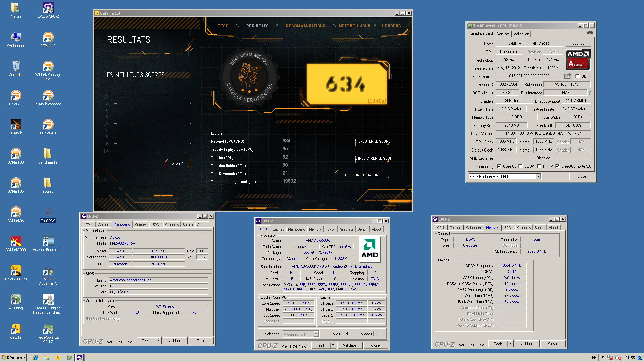Open the SPD tab in the CPU-Z Memory window
Viewport: 644px width, 362px height.
tap(507, 228)
